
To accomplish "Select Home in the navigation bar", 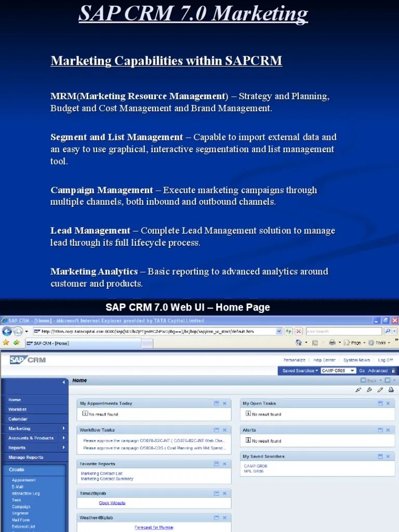I will (x=15, y=400).
